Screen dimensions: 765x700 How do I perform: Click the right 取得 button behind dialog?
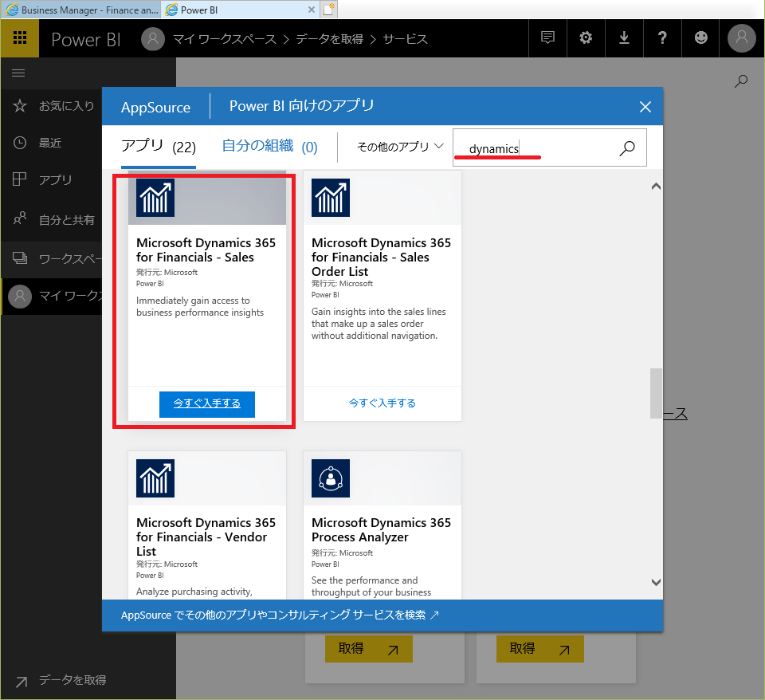[540, 649]
